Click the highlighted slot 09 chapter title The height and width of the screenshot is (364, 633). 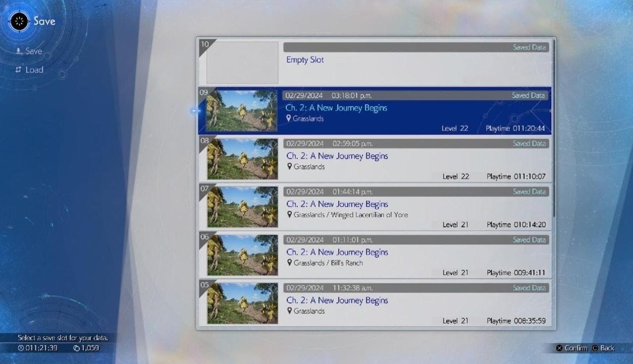[336, 108]
